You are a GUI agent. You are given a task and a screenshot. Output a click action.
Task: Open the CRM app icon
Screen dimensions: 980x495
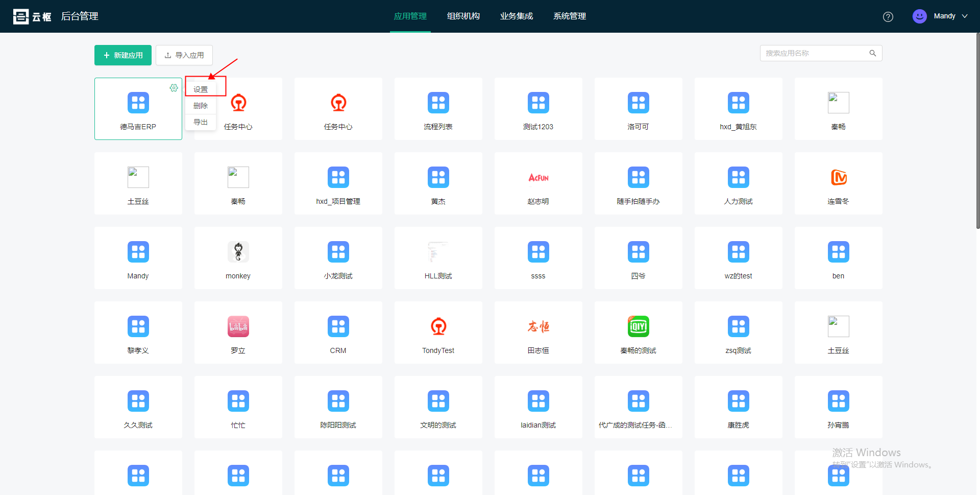tap(338, 326)
